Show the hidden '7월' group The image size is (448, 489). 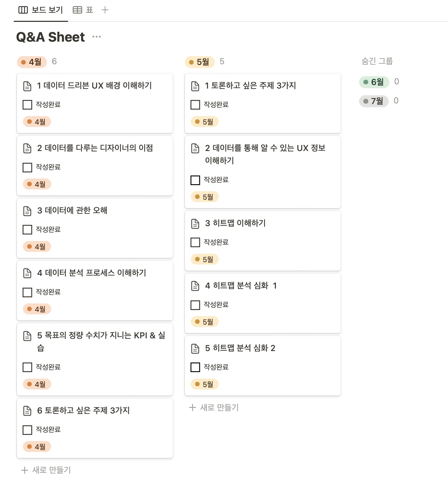coord(374,101)
